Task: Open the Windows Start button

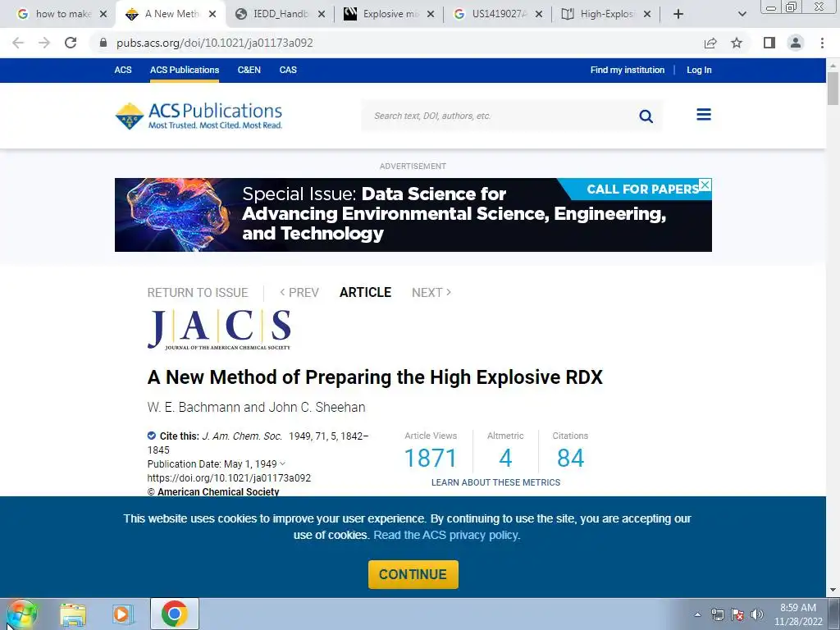Action: 21,614
